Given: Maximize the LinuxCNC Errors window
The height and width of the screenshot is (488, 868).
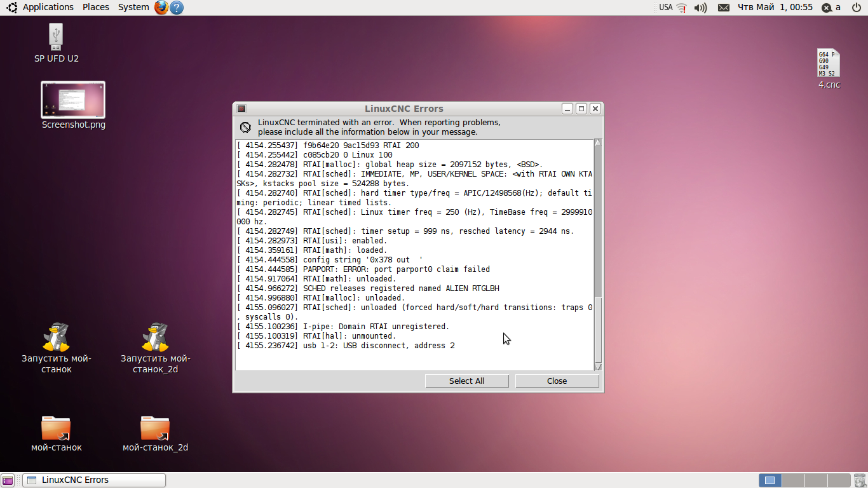Looking at the screenshot, I should [x=581, y=109].
